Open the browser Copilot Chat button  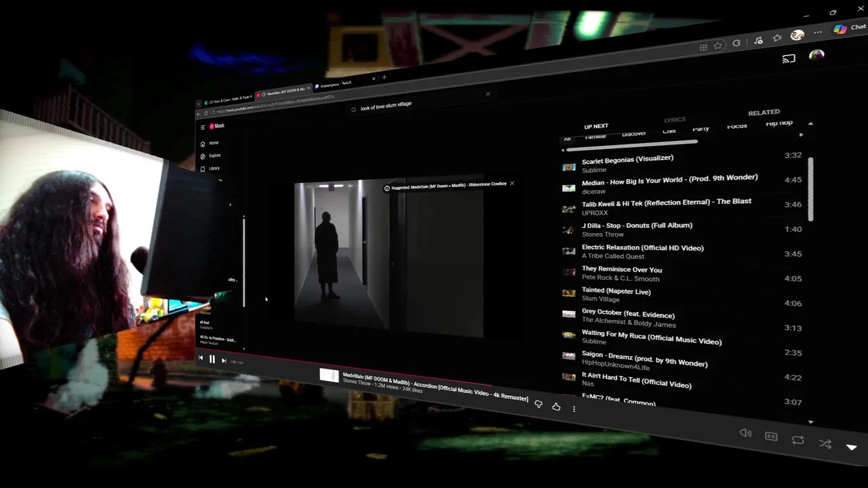point(850,28)
